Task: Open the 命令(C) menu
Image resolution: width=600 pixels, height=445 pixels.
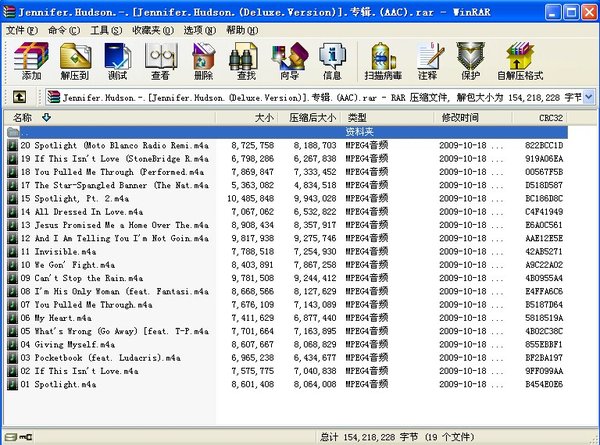Action: click(x=64, y=30)
